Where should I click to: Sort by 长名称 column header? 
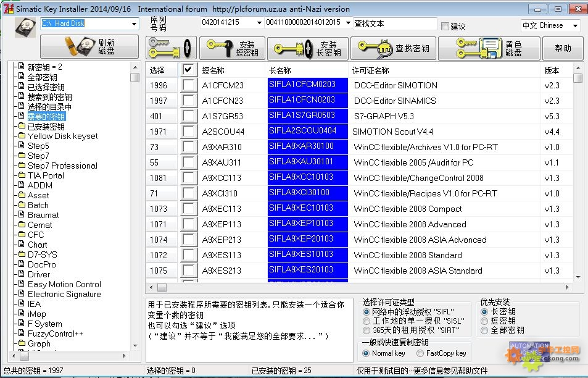[280, 70]
